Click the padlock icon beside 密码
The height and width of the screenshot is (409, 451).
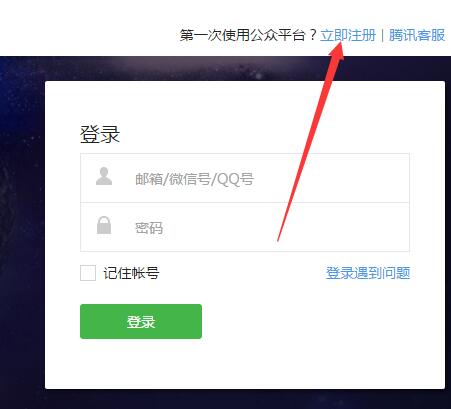point(104,225)
